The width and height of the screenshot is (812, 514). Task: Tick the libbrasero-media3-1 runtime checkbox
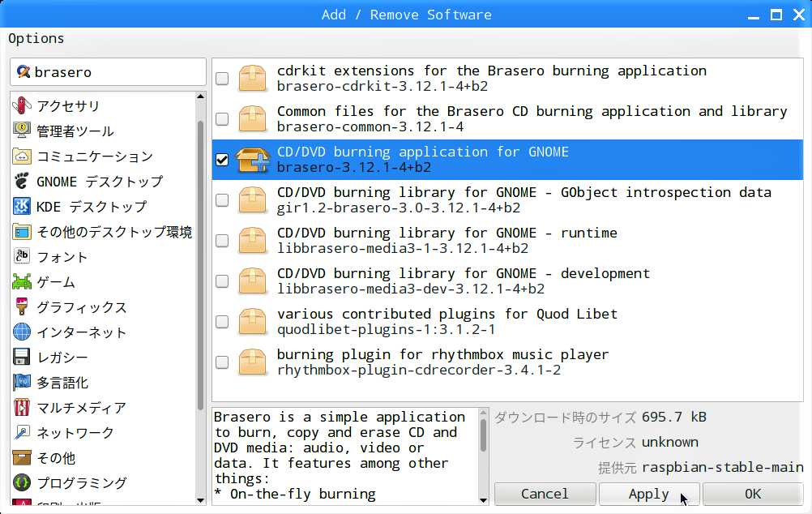tap(222, 241)
